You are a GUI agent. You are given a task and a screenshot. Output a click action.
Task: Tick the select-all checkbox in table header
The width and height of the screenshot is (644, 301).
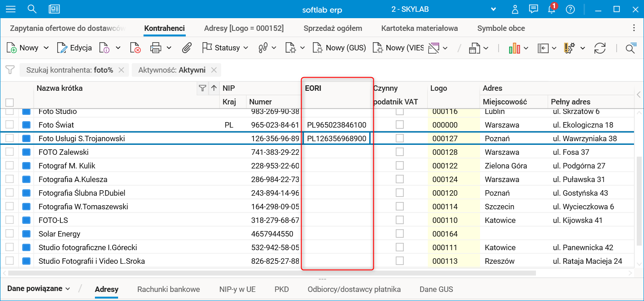10,102
